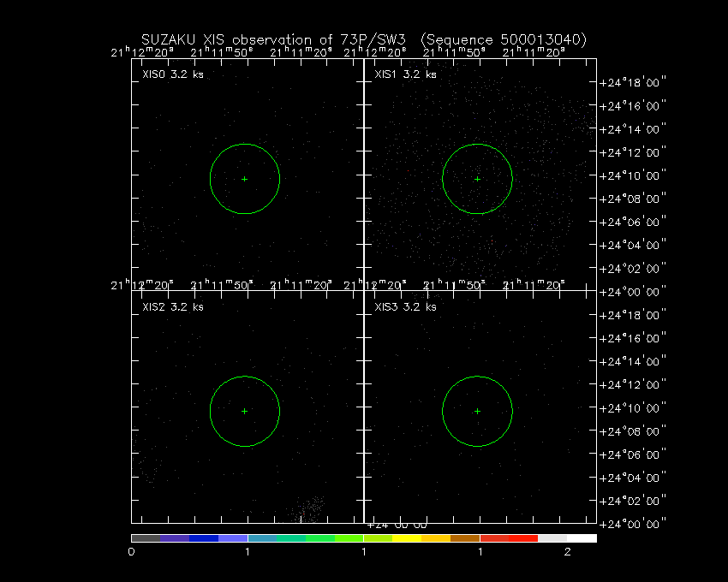Screen dimensions: 728x582
Task: Select the yellow color bar segment
Action: pyautogui.click(x=407, y=538)
